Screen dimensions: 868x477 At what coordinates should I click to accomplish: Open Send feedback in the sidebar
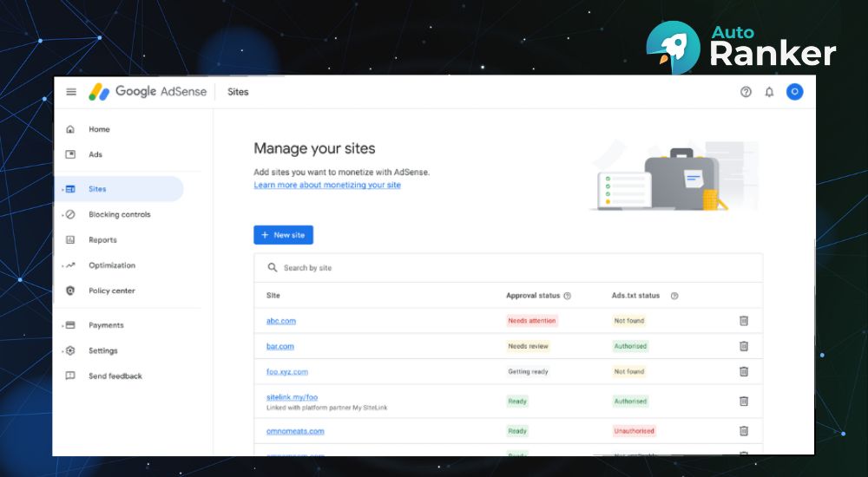click(x=115, y=376)
